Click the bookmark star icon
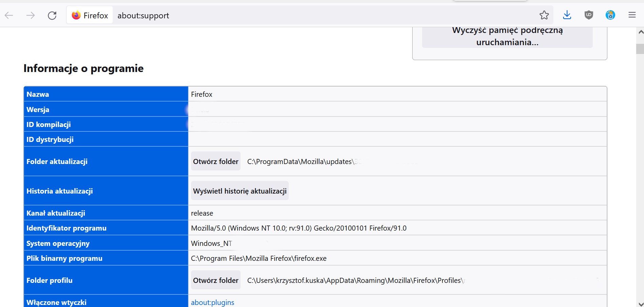 [x=544, y=15]
